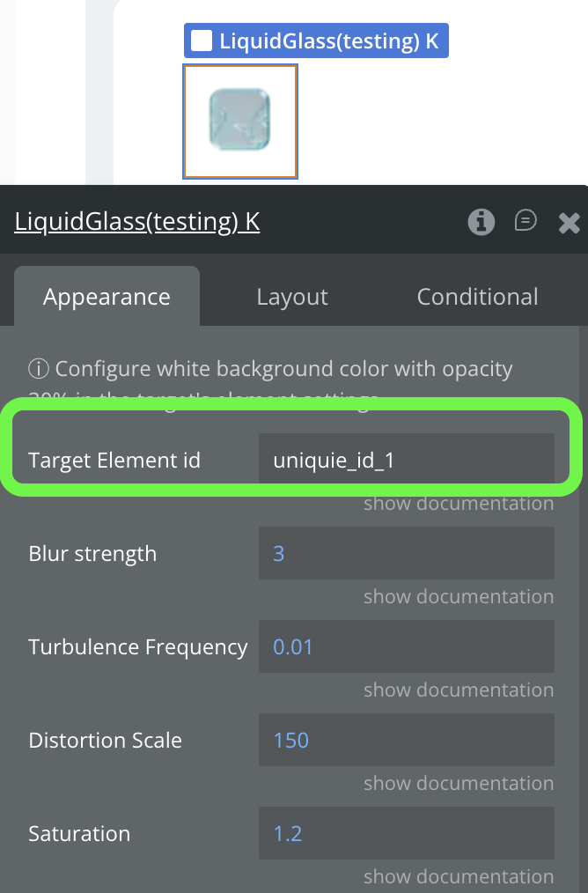Switch to the Appearance tab
The image size is (588, 893).
pyautogui.click(x=107, y=297)
